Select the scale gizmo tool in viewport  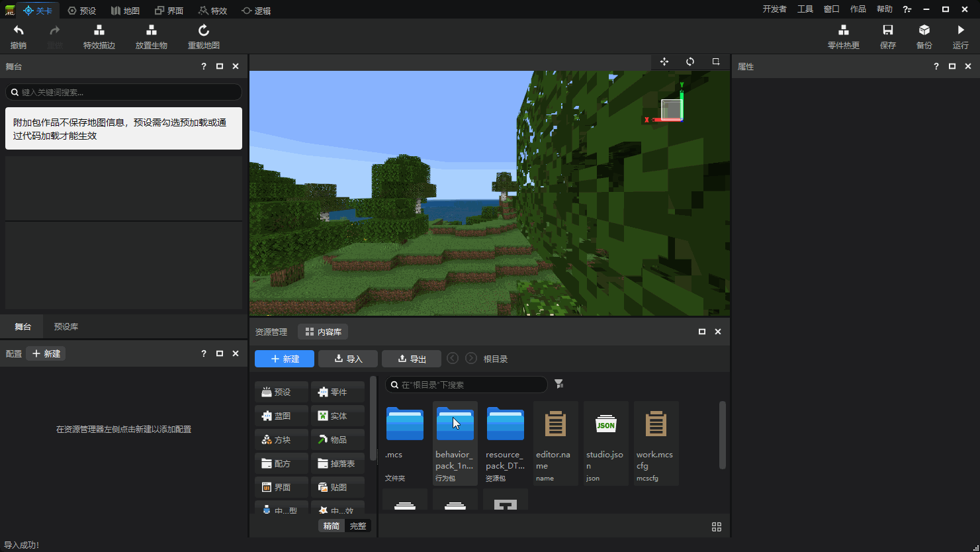pos(716,62)
